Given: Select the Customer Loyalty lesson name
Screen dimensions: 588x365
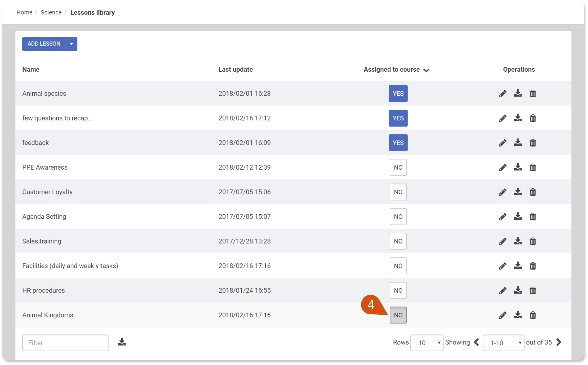Looking at the screenshot, I should pos(47,192).
